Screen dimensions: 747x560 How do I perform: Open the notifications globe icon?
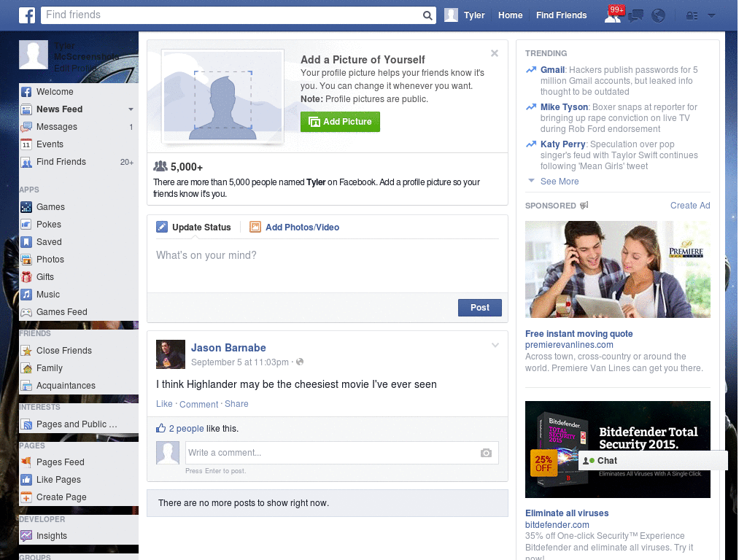click(658, 16)
